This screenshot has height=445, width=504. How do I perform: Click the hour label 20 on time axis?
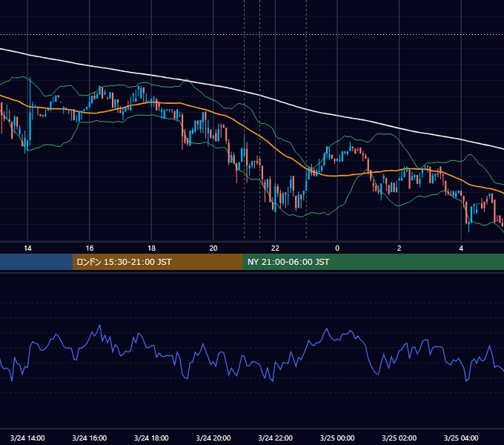(213, 248)
